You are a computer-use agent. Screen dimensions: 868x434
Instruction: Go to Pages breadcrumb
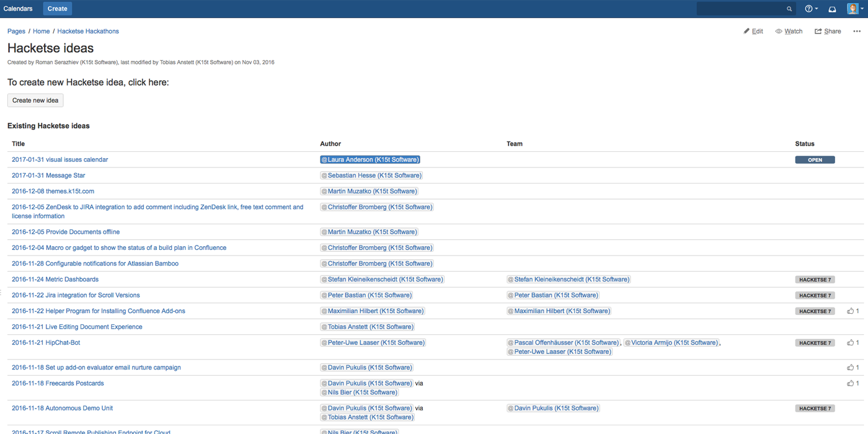coord(16,31)
